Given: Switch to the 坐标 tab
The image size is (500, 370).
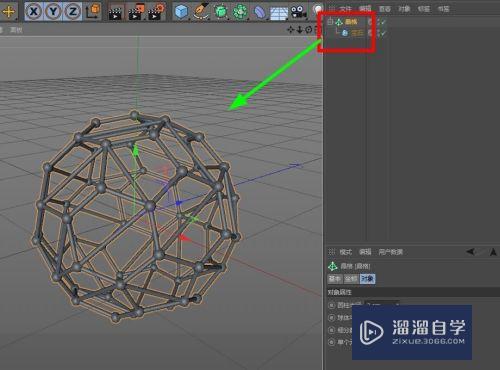Looking at the screenshot, I should 351,279.
